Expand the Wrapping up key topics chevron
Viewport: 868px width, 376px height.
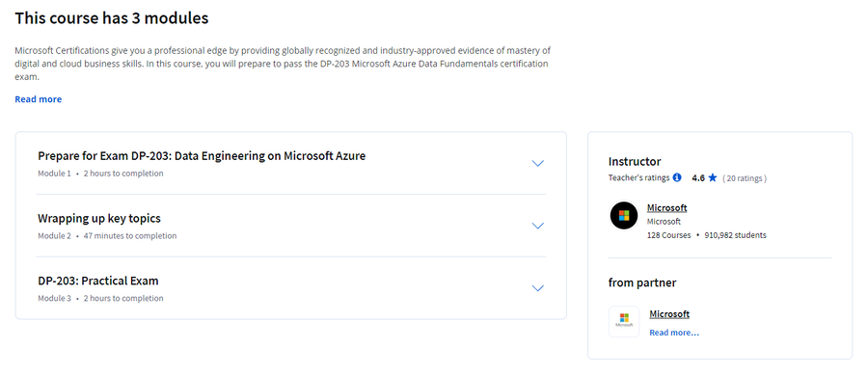(537, 226)
